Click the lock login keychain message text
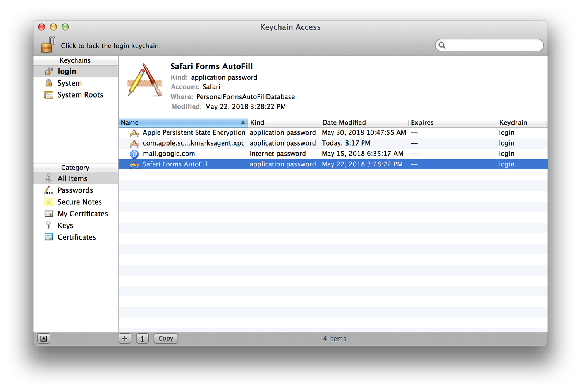Image resolution: width=581 pixels, height=392 pixels. [111, 46]
